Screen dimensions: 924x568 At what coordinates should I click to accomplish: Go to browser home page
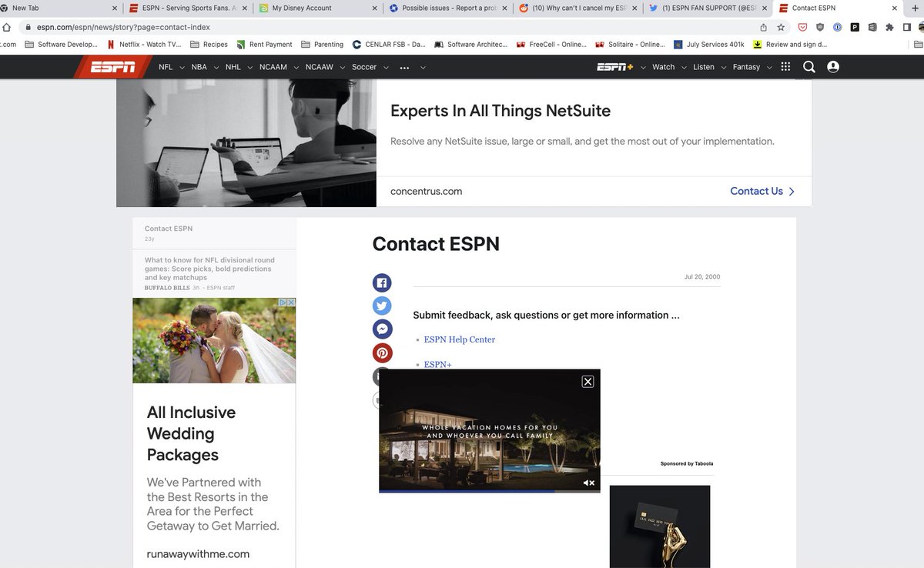pyautogui.click(x=6, y=27)
